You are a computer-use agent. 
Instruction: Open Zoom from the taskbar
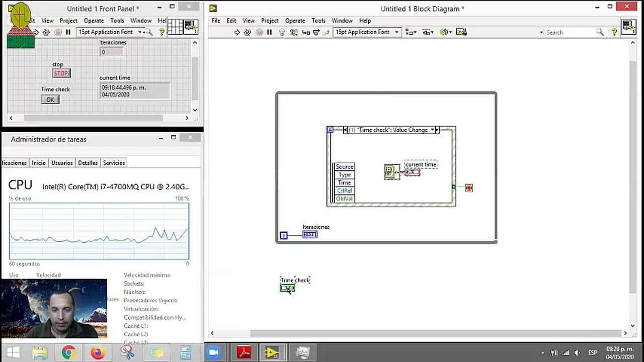coord(214,352)
